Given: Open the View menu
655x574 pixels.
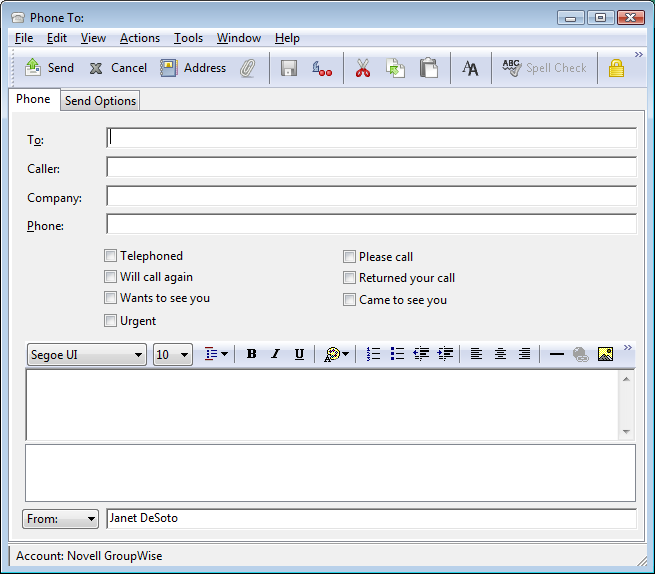Looking at the screenshot, I should [93, 38].
